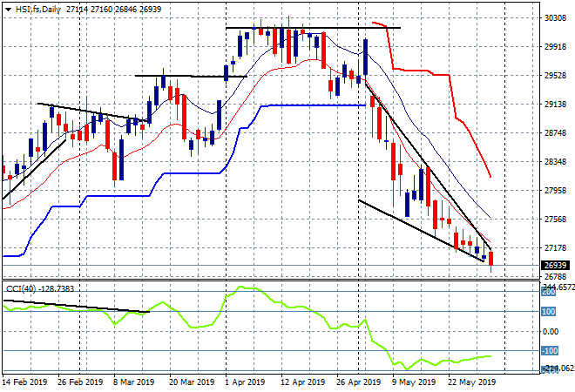Viewport: 575px width, 392px height.
Task: Select the 100 level label on CCI scale
Action: click(x=549, y=312)
